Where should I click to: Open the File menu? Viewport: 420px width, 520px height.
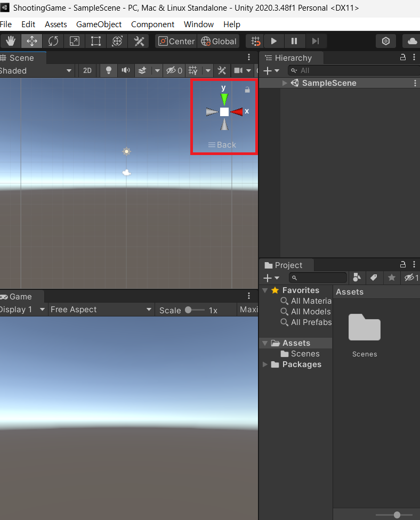[6, 25]
